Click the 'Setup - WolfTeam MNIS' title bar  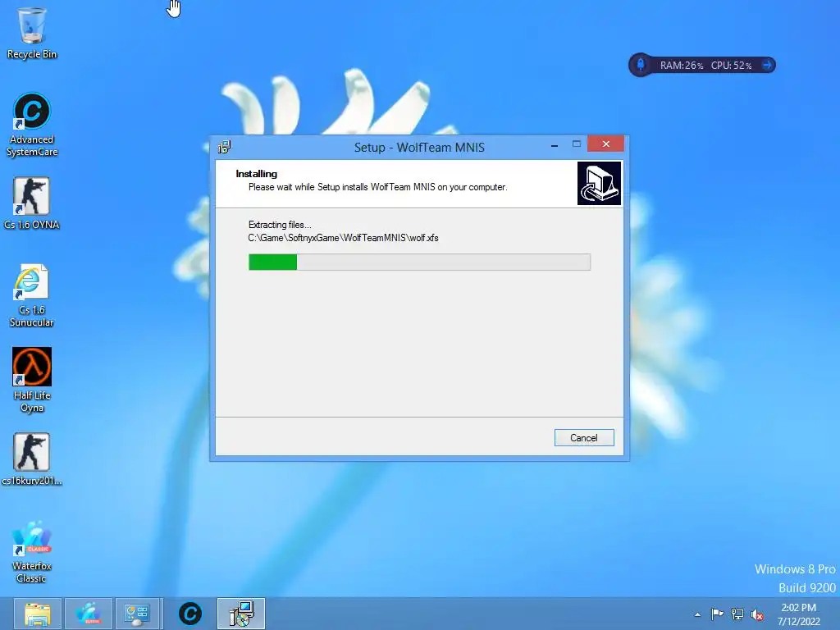tap(419, 148)
